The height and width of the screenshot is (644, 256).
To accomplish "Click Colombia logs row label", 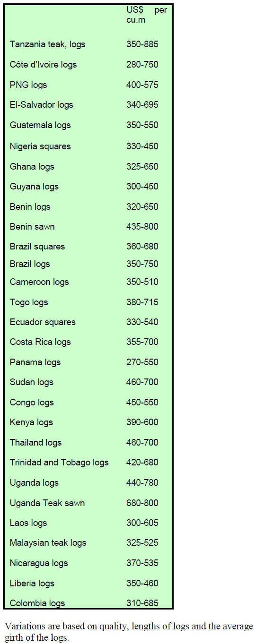I will [x=37, y=603].
